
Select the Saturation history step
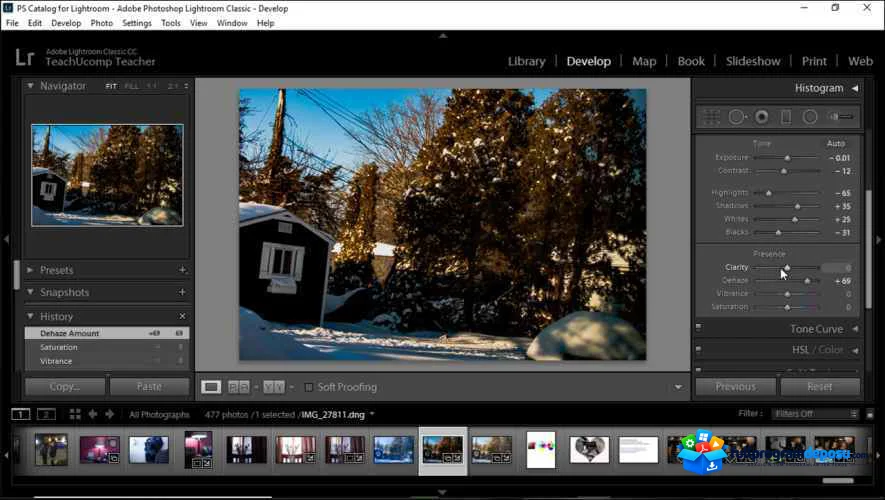pyautogui.click(x=107, y=347)
